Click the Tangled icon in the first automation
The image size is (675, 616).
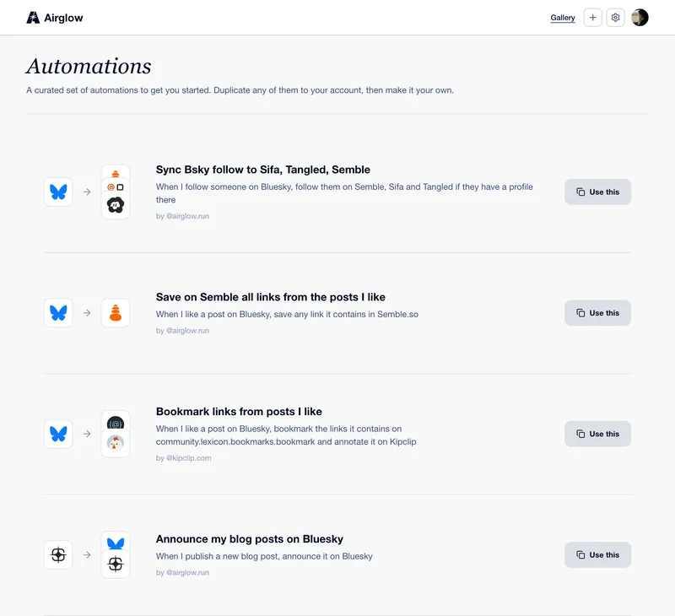[x=116, y=205]
